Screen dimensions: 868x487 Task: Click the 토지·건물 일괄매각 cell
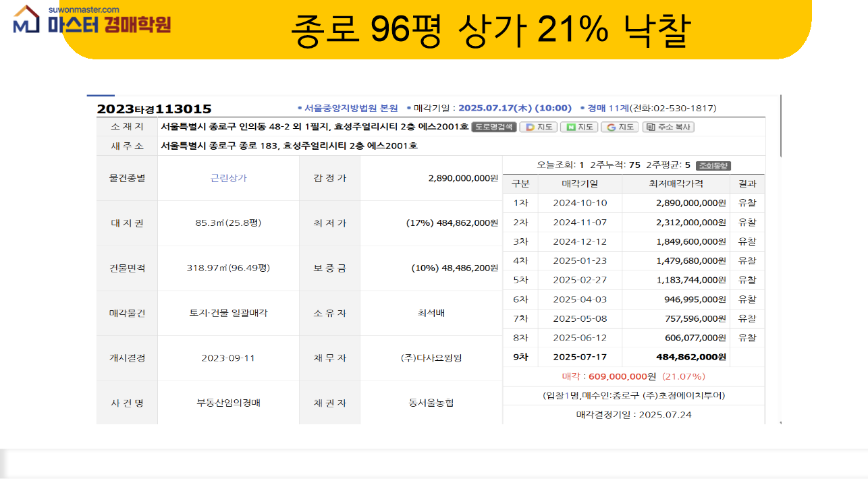[228, 313]
